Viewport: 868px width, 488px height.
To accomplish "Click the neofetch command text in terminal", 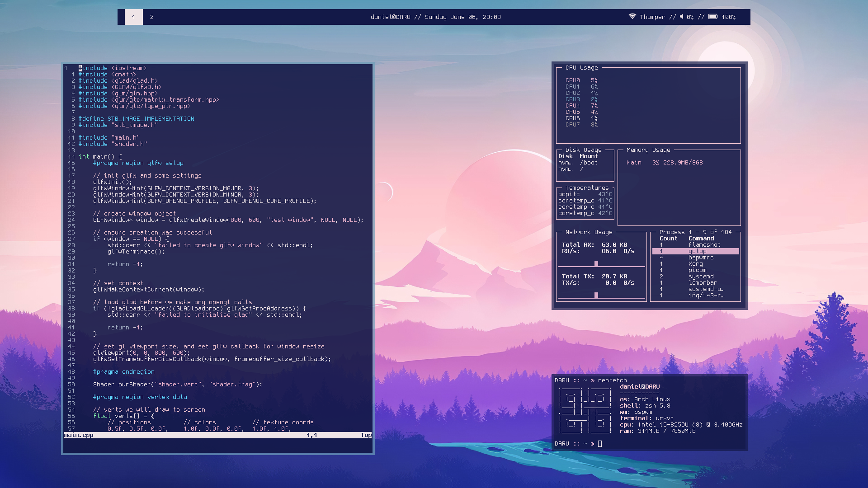I will tap(613, 380).
